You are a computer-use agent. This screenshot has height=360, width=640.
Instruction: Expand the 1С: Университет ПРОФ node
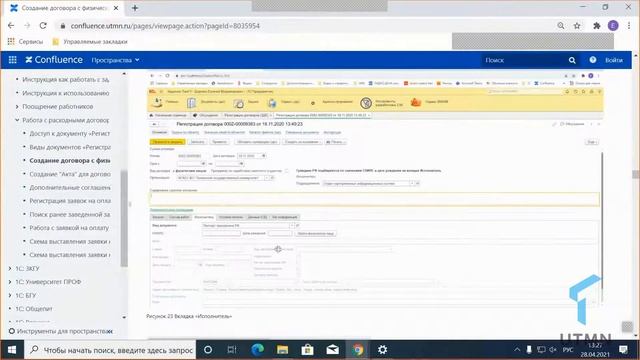tap(10, 282)
